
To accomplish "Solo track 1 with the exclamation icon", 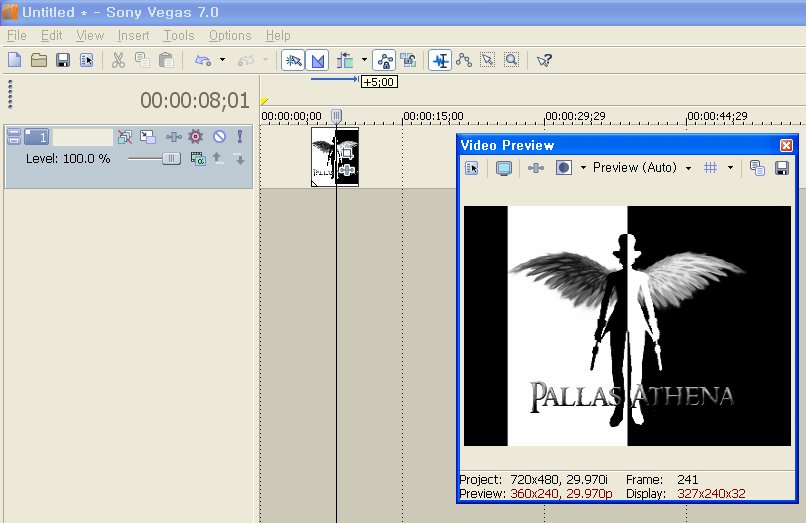I will click(240, 136).
